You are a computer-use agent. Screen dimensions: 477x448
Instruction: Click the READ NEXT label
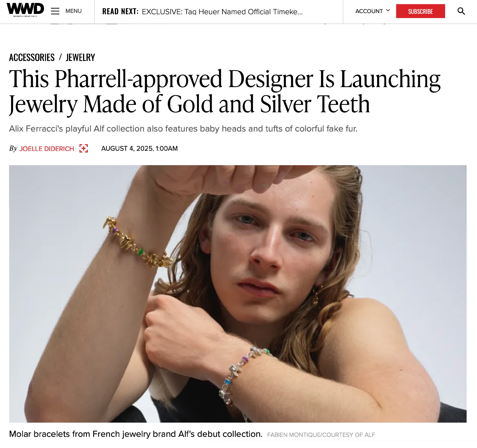tap(120, 11)
